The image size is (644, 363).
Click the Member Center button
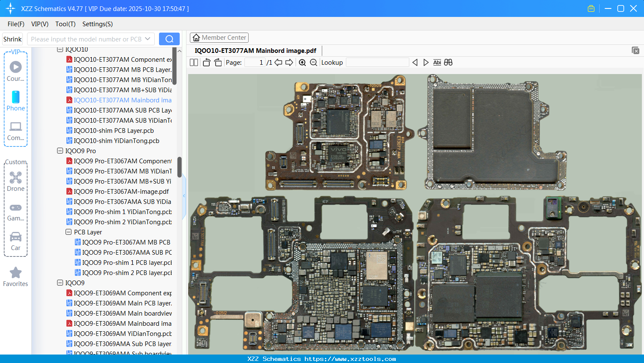tap(219, 37)
